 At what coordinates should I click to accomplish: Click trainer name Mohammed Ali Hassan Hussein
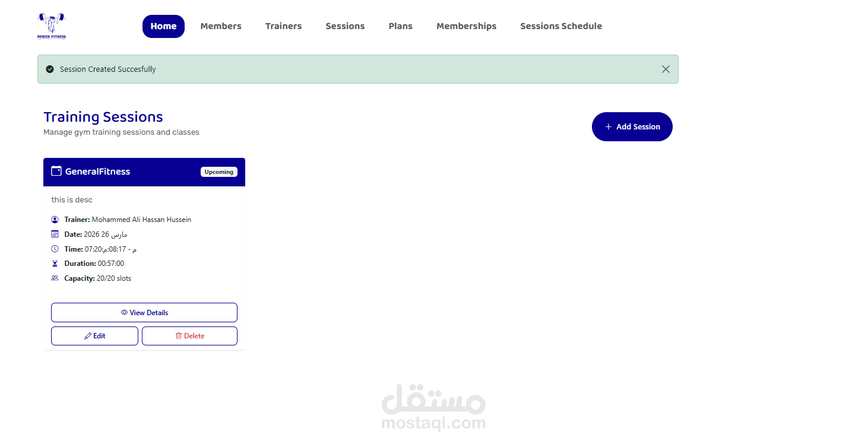[x=141, y=220]
